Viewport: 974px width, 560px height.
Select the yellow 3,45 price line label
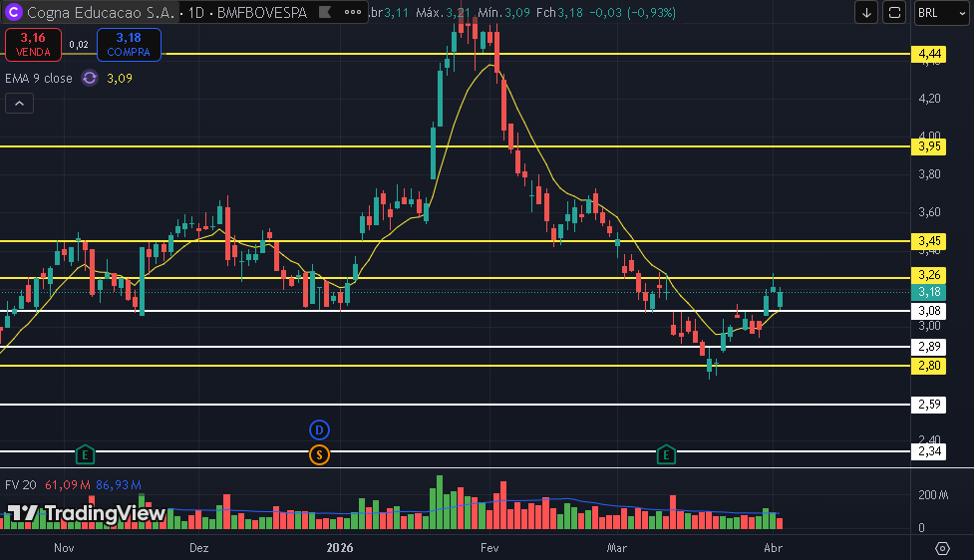(x=929, y=241)
